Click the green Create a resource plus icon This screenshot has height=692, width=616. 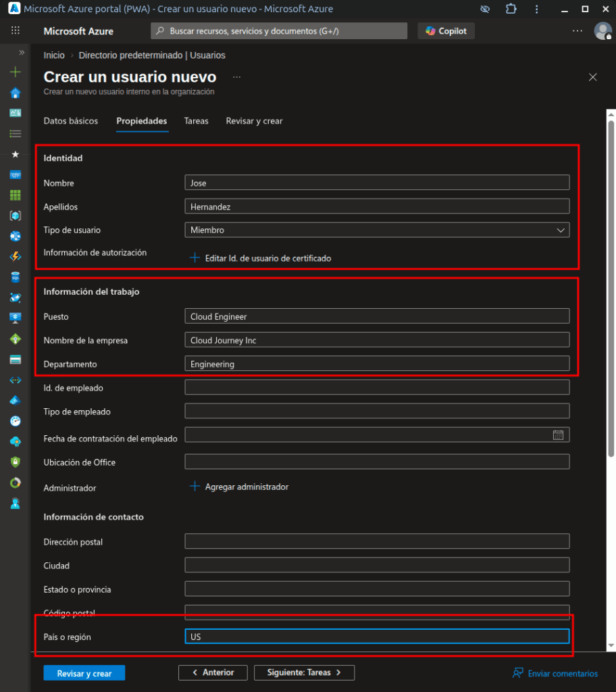(15, 72)
